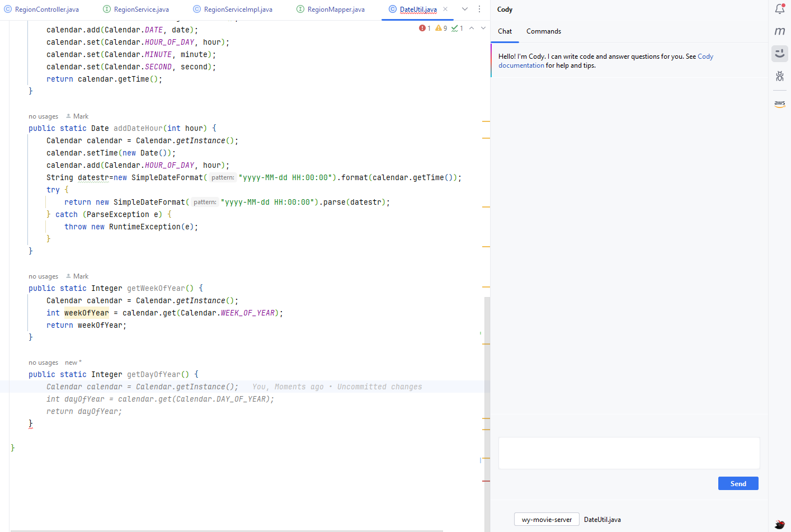The height and width of the screenshot is (532, 791).
Task: Open the Cody Chat tab
Action: (505, 31)
